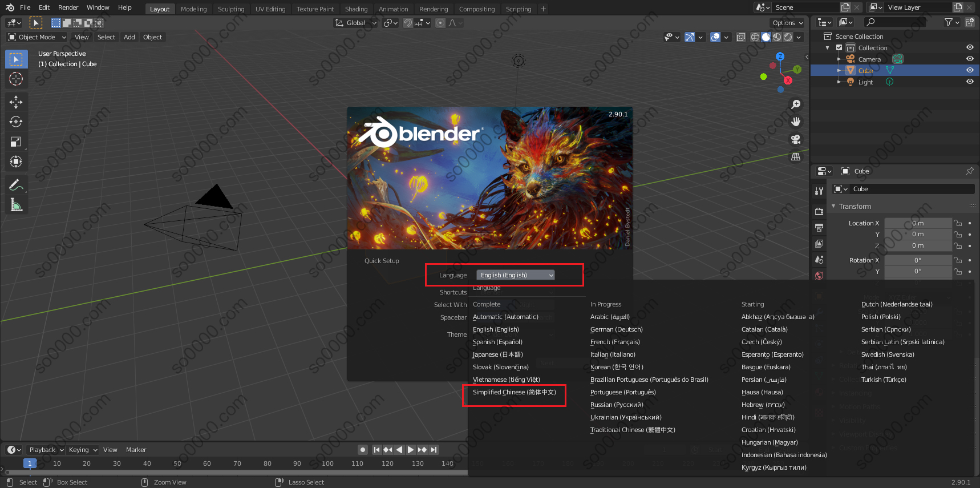Viewport: 980px width, 488px height.
Task: Open the World properties tab icon
Action: (819, 275)
